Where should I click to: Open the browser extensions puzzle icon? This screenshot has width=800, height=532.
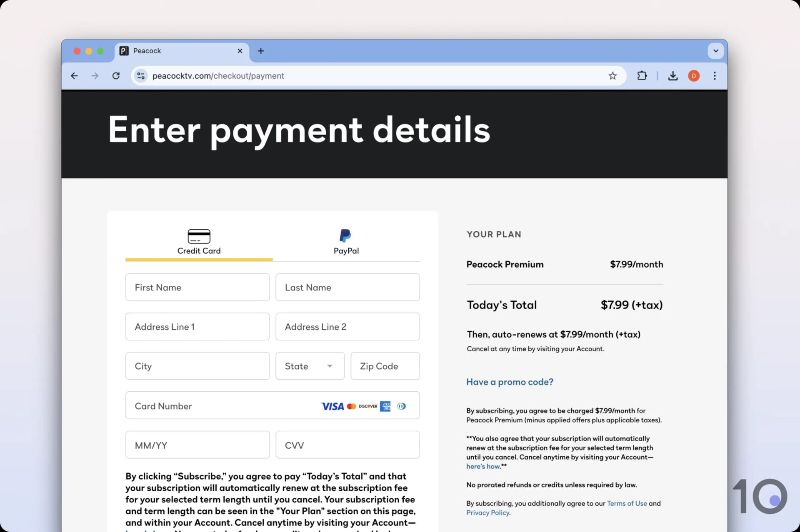click(x=642, y=76)
